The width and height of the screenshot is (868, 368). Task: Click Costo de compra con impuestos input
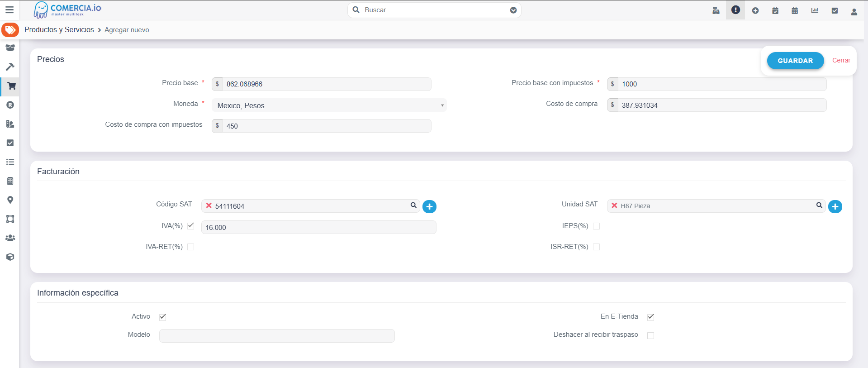(x=327, y=126)
